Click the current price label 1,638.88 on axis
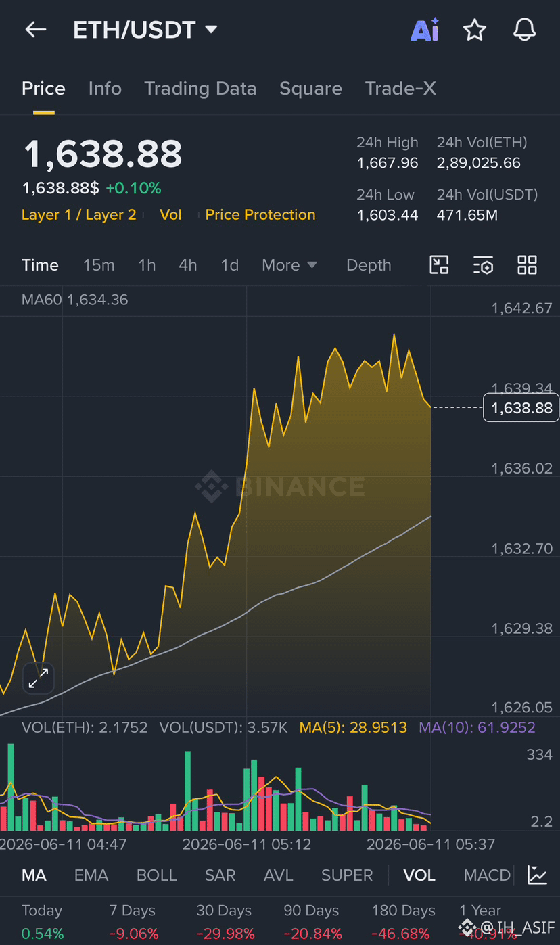Screen dimensions: 560x945 click(x=521, y=408)
